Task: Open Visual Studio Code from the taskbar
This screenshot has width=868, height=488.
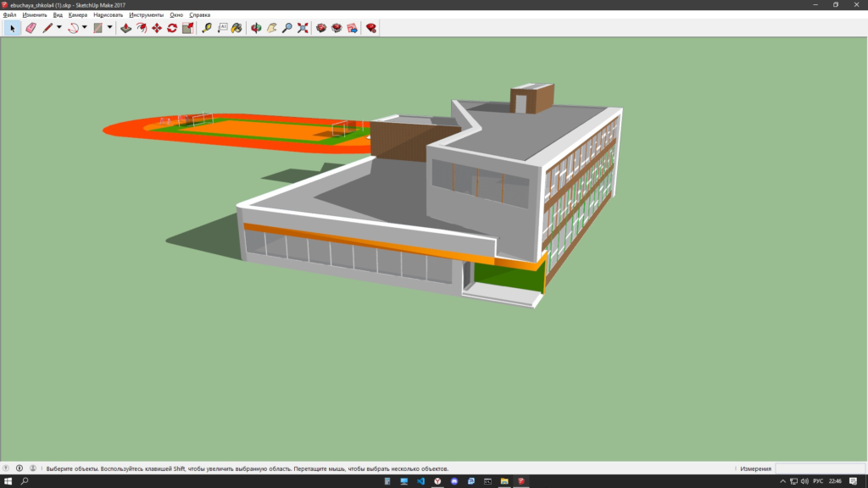Action: pos(420,481)
